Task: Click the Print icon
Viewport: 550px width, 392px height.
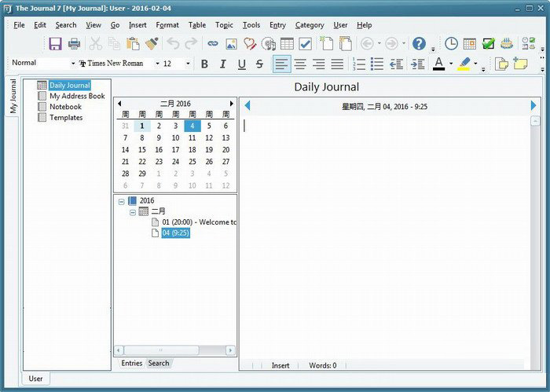Action: click(x=74, y=43)
